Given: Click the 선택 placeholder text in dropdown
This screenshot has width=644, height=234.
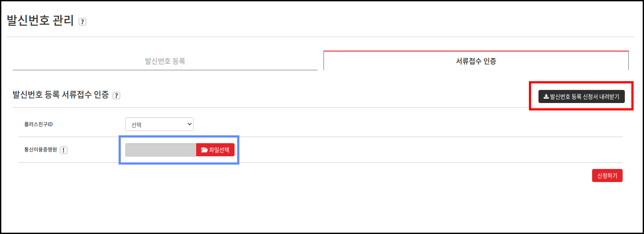Looking at the screenshot, I should click(136, 125).
